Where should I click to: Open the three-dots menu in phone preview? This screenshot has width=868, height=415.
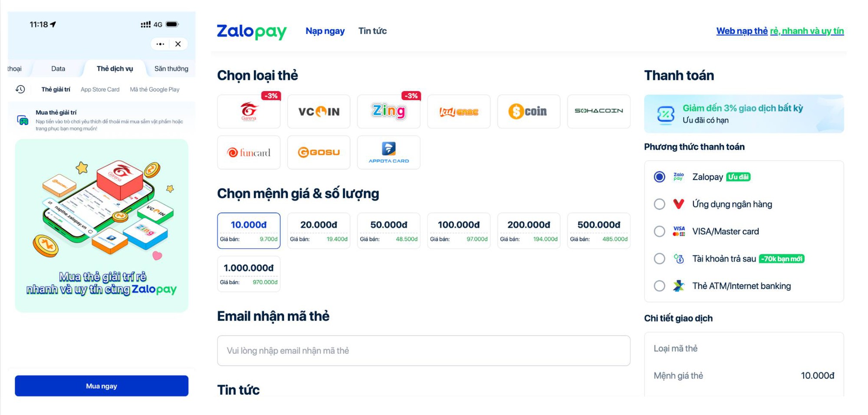coord(160,44)
